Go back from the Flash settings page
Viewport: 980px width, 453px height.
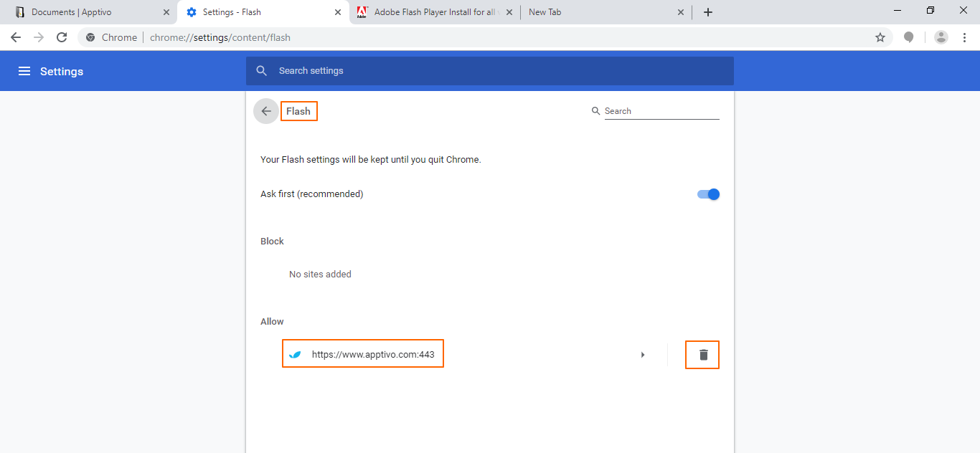pos(266,111)
